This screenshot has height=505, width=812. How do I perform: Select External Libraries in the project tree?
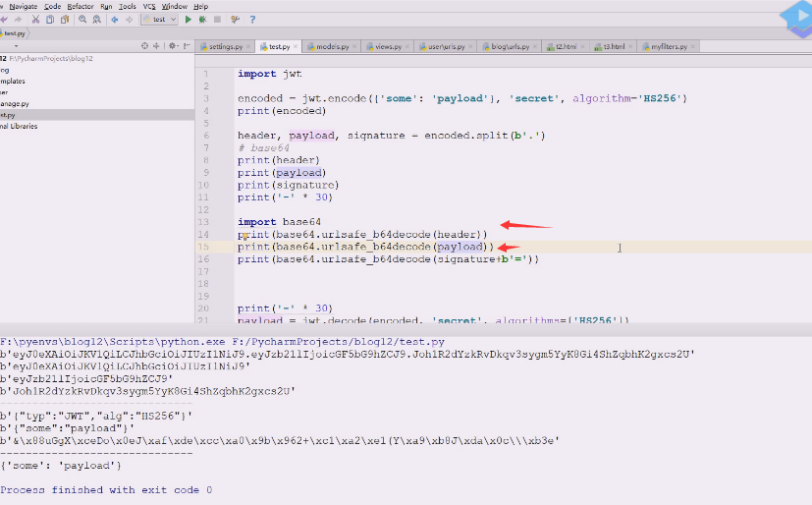(x=19, y=127)
